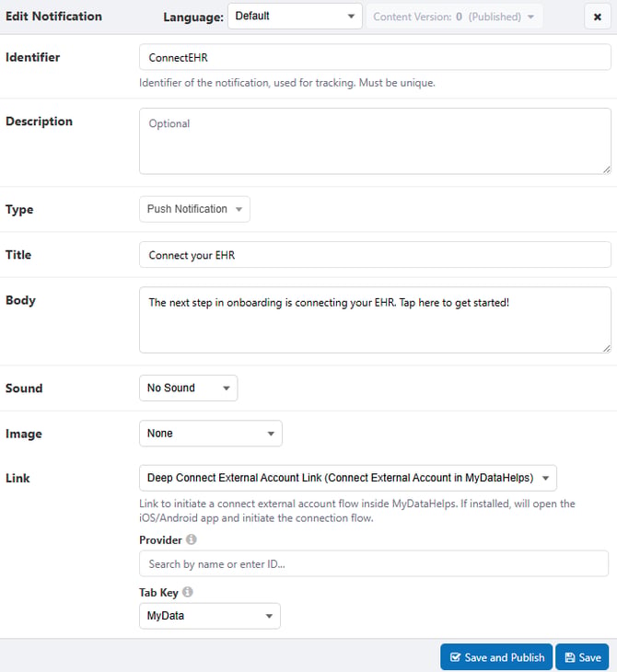
Task: Click the Tab Key info icon
Action: pyautogui.click(x=187, y=592)
